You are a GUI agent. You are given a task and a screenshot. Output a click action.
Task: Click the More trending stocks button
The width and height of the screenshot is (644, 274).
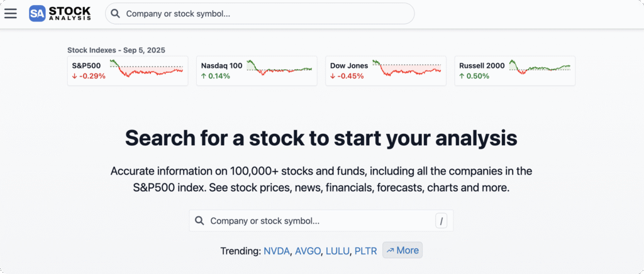pos(402,250)
